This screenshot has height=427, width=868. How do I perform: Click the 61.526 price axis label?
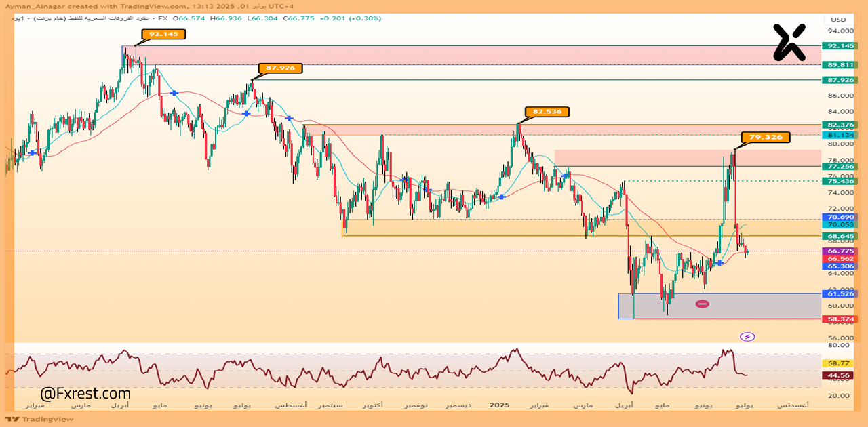coord(840,293)
